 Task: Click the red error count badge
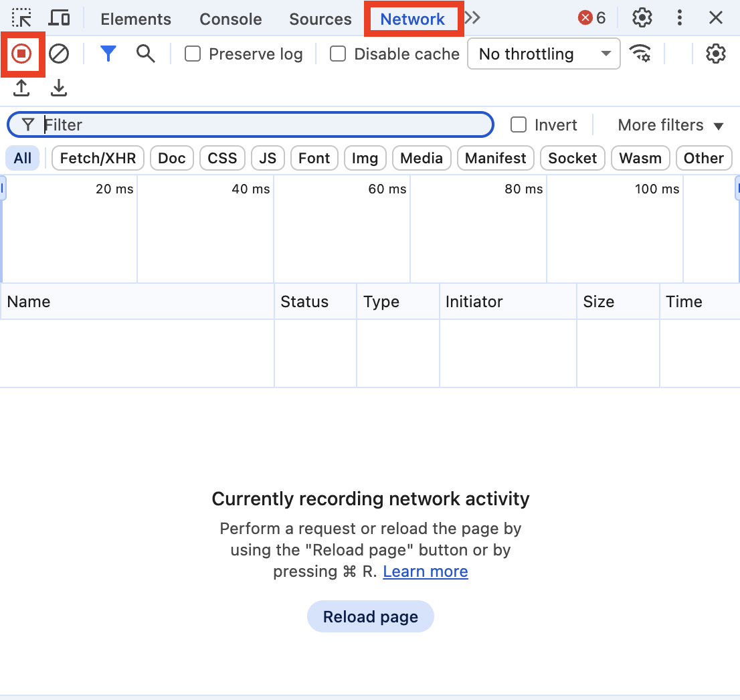click(x=591, y=18)
